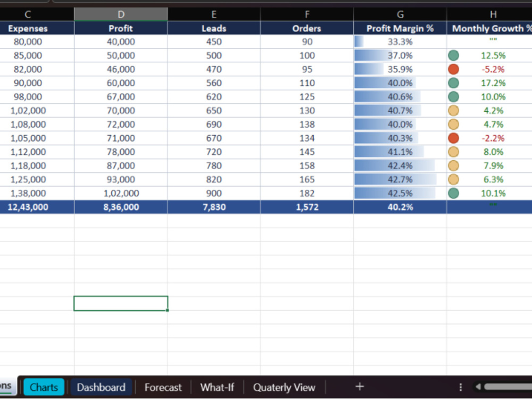Select the 1,38,000 expenses cell
532x399 pixels.
pyautogui.click(x=37, y=193)
